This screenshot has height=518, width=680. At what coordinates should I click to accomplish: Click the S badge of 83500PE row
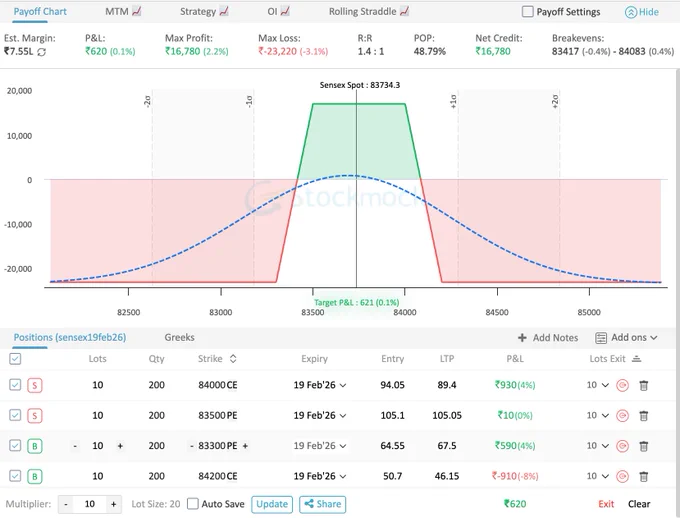click(x=35, y=416)
